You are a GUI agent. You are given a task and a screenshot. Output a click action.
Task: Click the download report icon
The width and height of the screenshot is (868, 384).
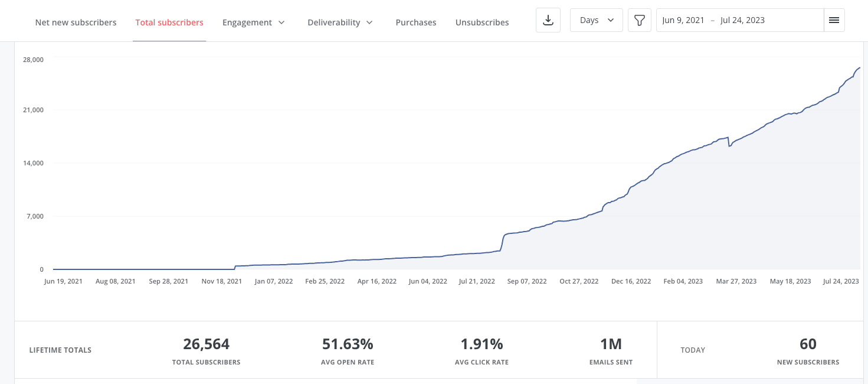[548, 20]
